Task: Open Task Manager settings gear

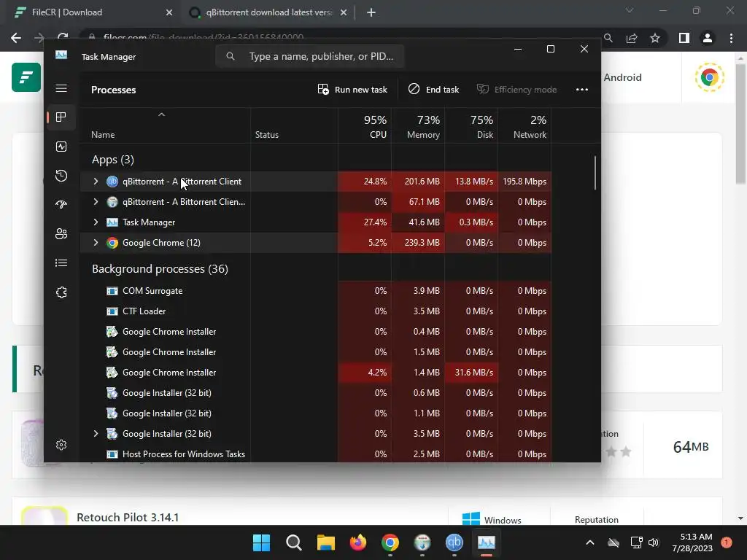Action: pos(61,445)
